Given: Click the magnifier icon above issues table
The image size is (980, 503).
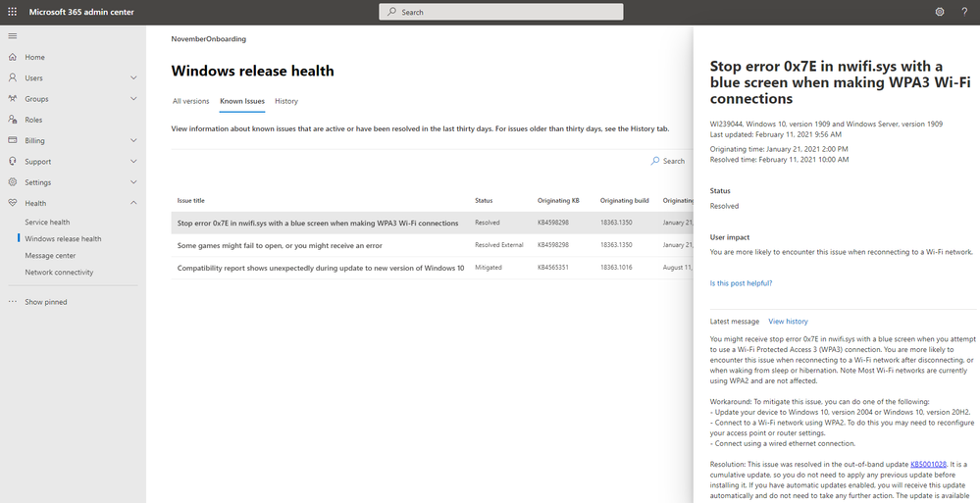Looking at the screenshot, I should (x=655, y=161).
